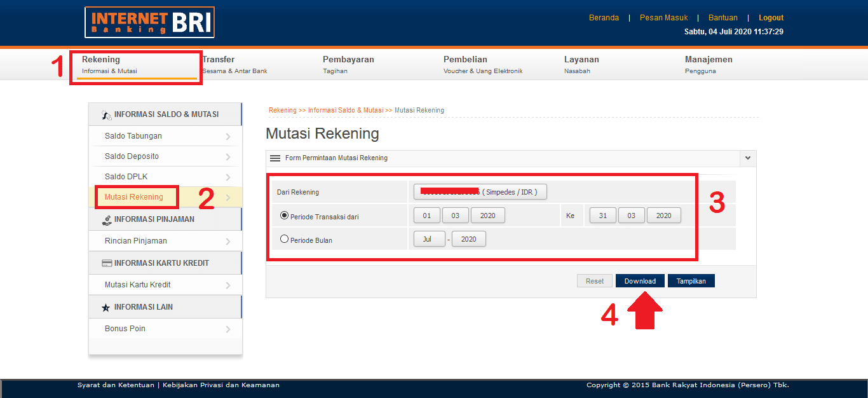The height and width of the screenshot is (398, 868).
Task: Click the chevron arrow next to Saldo Tabungan
Action: pyautogui.click(x=228, y=137)
